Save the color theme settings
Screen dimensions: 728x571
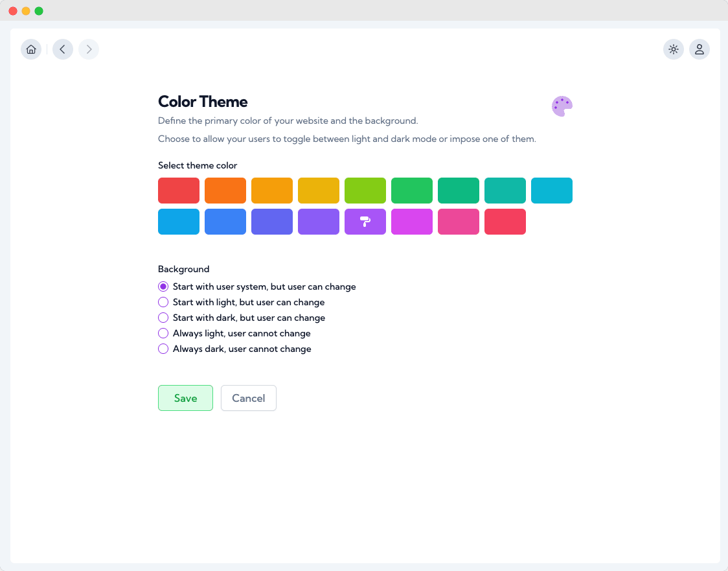[185, 398]
